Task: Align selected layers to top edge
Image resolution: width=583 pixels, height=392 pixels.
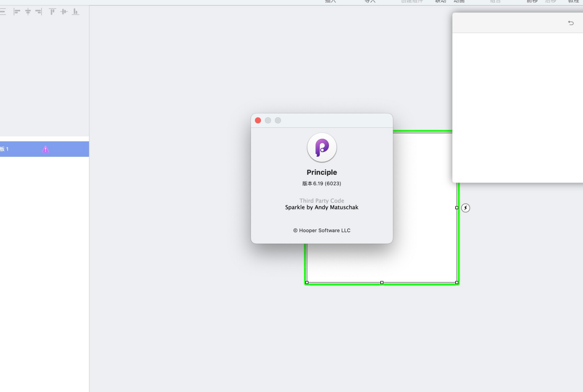Action: (x=52, y=12)
